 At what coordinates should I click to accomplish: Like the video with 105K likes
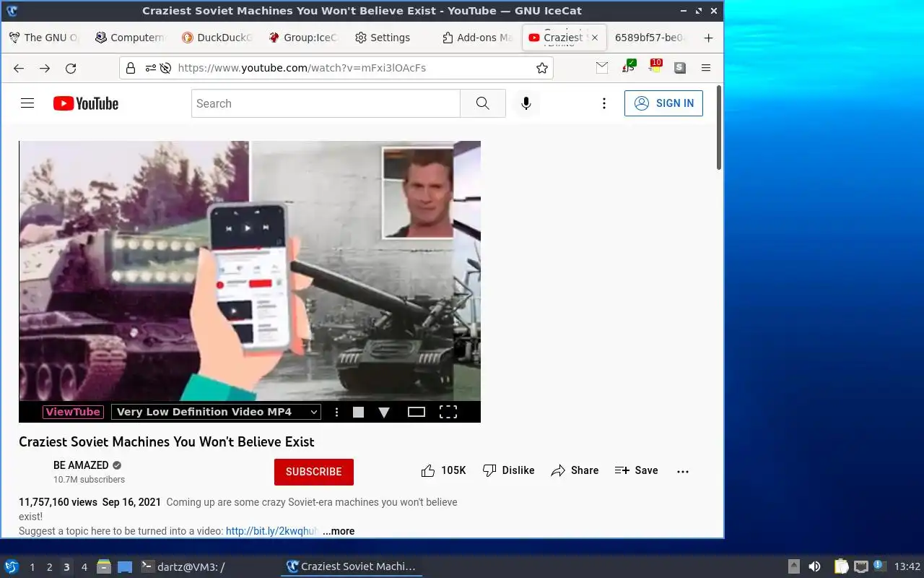click(x=444, y=470)
